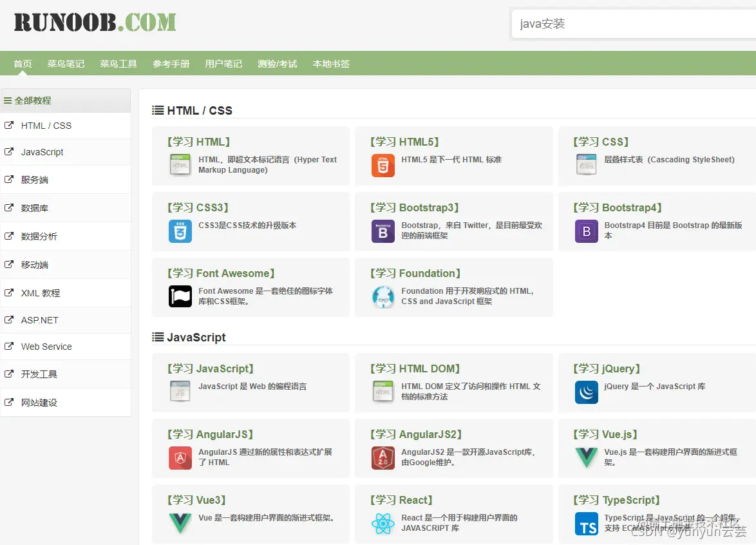Click external-link icon beside 移动端
Screen dimensions: 756x545
tap(8, 264)
